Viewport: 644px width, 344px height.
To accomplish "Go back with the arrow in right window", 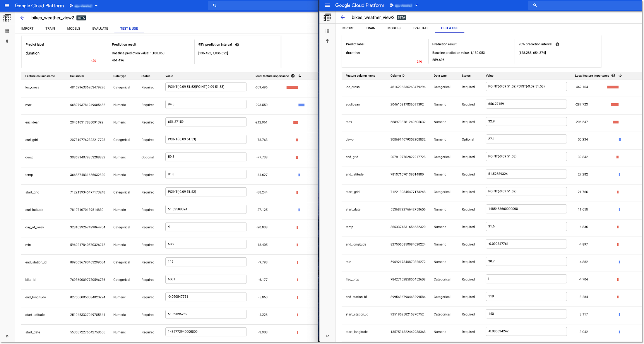I will (x=343, y=18).
